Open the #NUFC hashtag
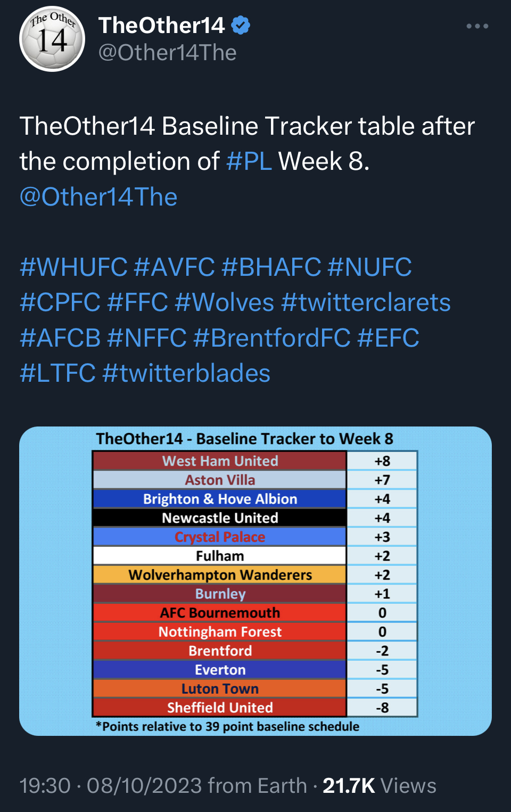 tap(370, 267)
